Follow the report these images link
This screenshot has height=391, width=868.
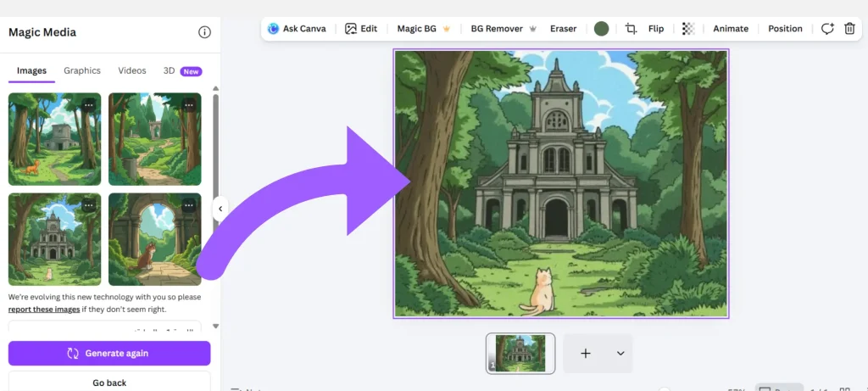(x=44, y=310)
